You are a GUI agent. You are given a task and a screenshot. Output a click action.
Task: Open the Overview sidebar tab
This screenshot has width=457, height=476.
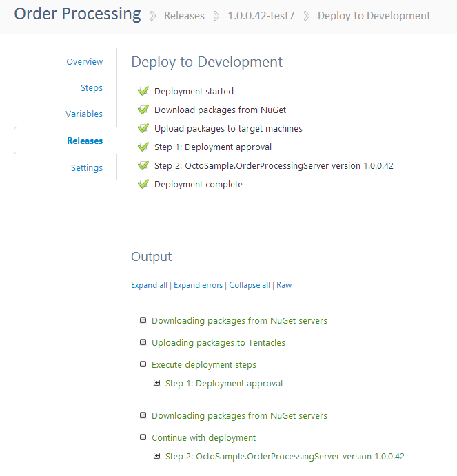(84, 62)
